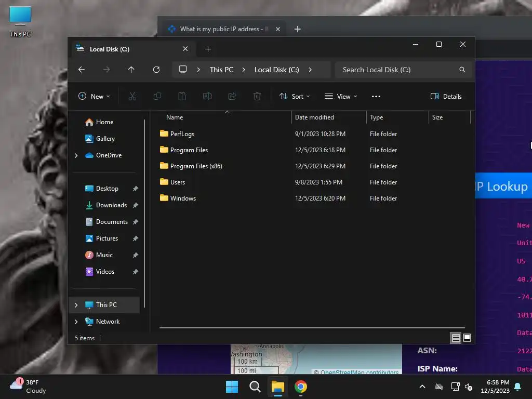Select Chrome's public IP address tab
The height and width of the screenshot is (399, 532).
(x=224, y=29)
